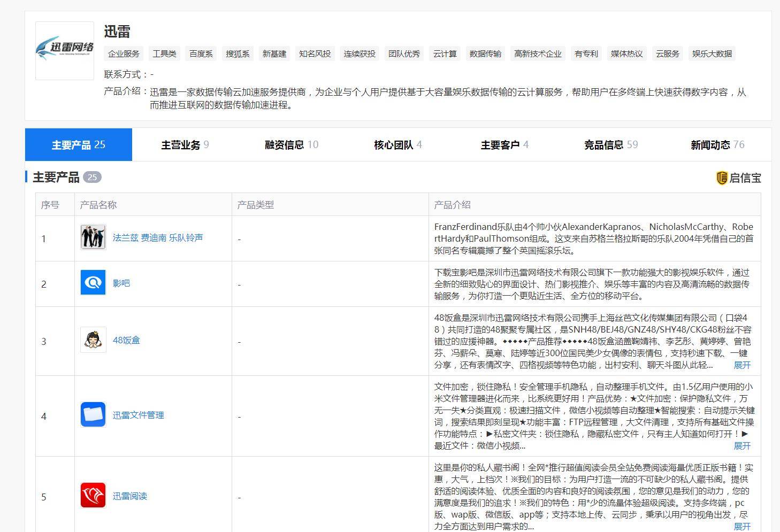Click the 企业服务 tag
This screenshot has height=532, width=780.
pos(124,53)
